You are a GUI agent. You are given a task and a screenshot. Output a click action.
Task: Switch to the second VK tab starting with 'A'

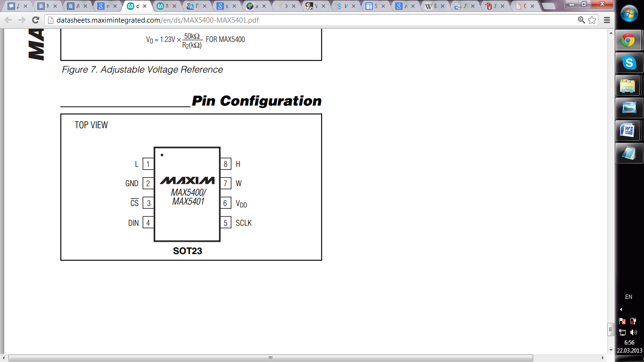pyautogui.click(x=78, y=7)
